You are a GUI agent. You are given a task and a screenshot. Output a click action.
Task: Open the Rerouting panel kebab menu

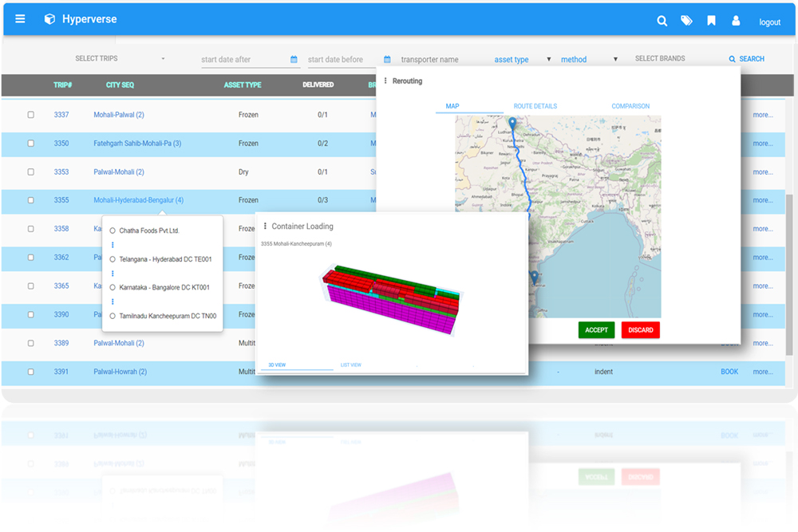[385, 81]
